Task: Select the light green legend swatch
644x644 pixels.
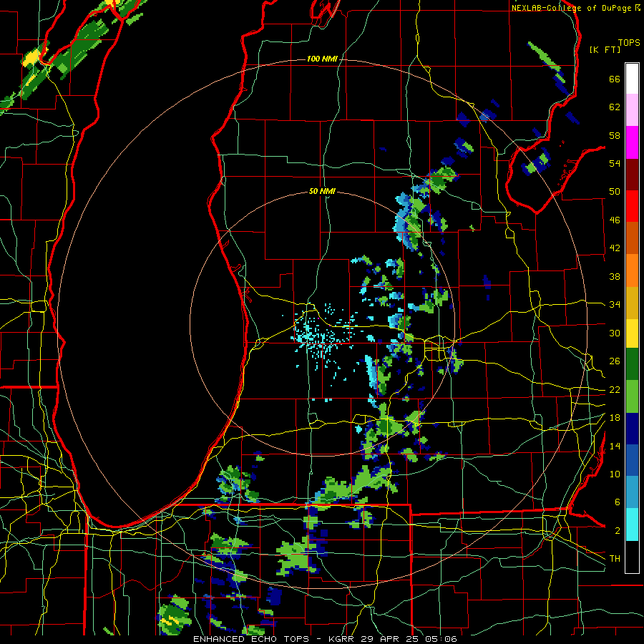Action: pyautogui.click(x=632, y=396)
